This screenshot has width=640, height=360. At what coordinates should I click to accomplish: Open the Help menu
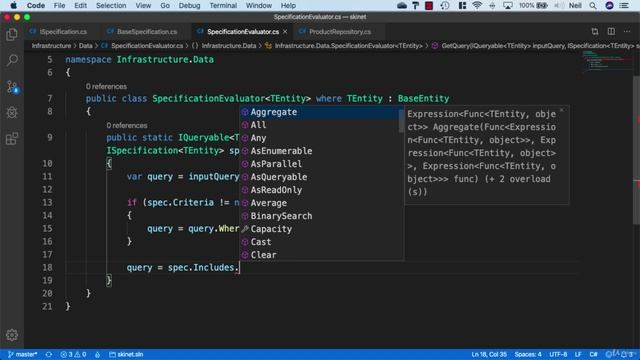coord(288,5)
